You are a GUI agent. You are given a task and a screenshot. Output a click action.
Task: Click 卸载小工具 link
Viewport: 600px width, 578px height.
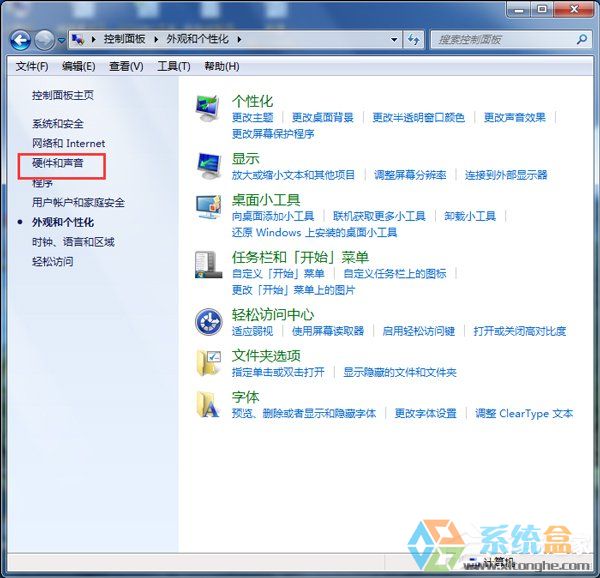470,216
